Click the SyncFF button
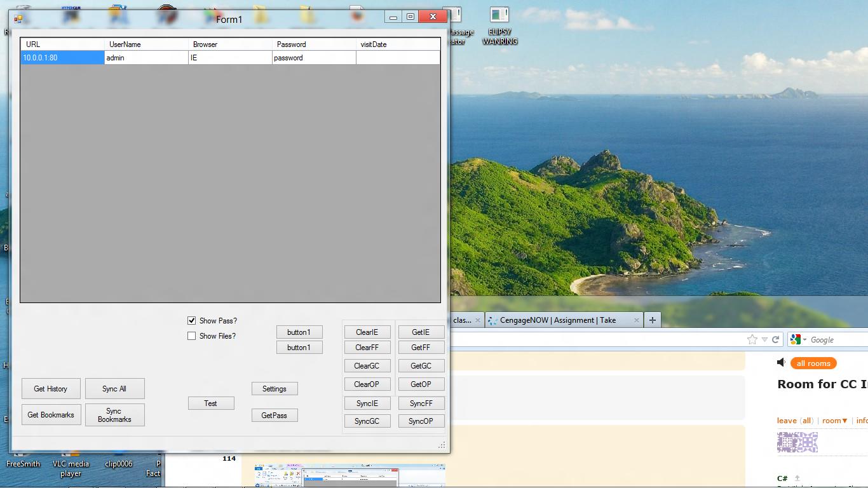868x488 pixels. 421,403
